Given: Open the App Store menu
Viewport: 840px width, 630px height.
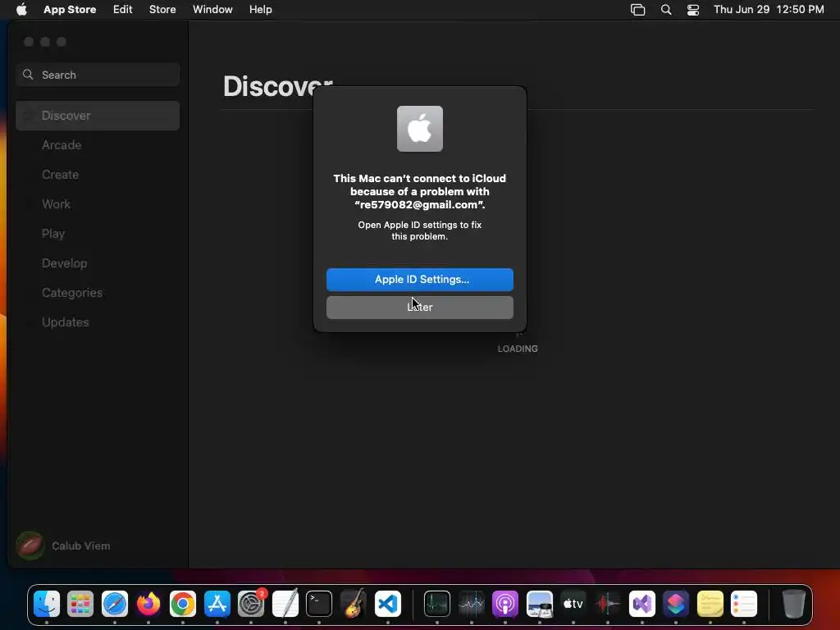Looking at the screenshot, I should [70, 9].
